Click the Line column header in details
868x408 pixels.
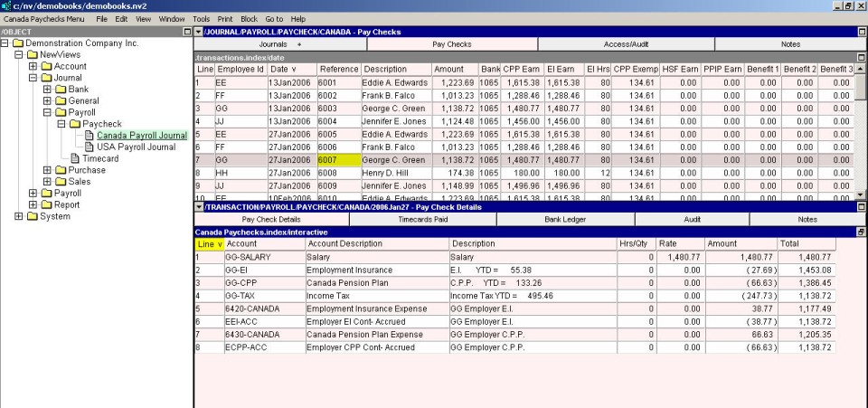(209, 244)
